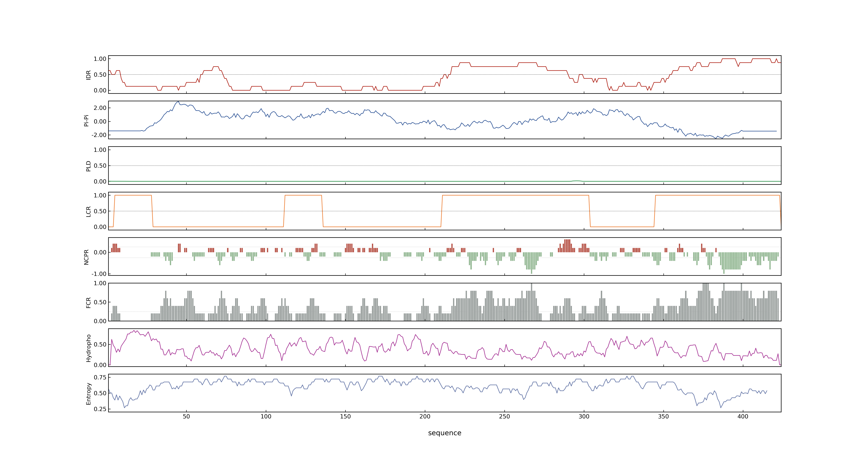Click the LCR axis label
The image size is (868, 463).
click(88, 211)
